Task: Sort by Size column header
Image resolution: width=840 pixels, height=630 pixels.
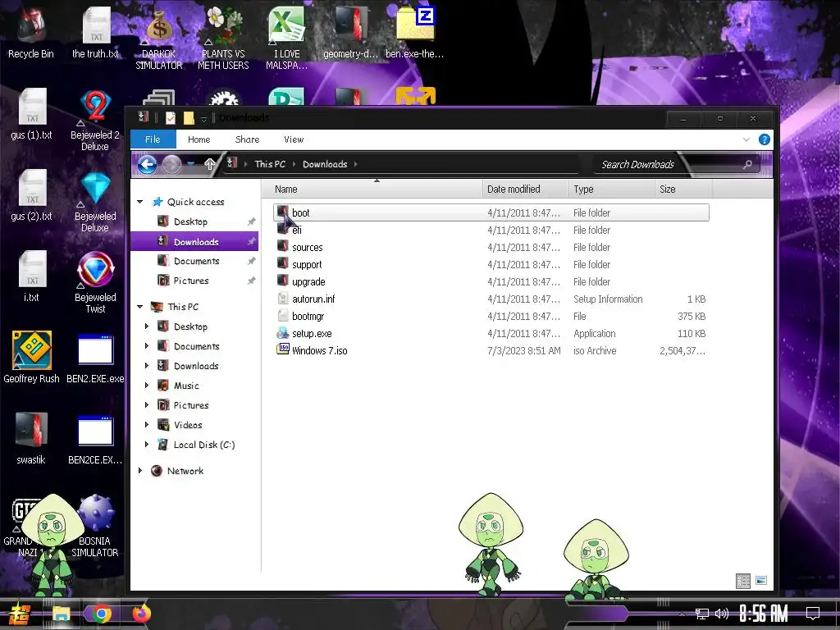Action: pos(683,189)
